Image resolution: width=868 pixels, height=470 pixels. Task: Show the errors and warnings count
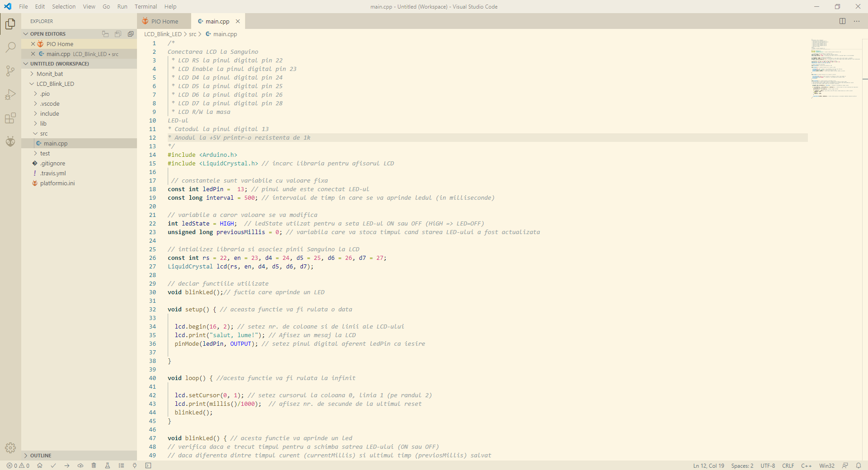coord(18,465)
